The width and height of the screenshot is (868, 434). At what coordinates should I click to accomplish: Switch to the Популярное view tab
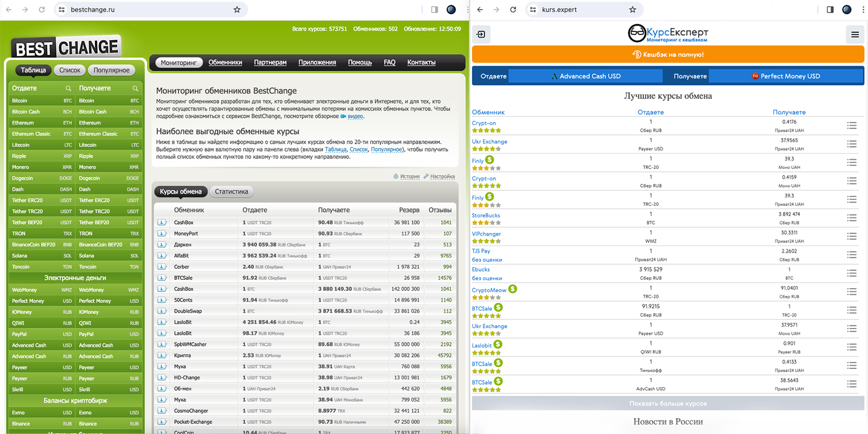[x=111, y=70]
